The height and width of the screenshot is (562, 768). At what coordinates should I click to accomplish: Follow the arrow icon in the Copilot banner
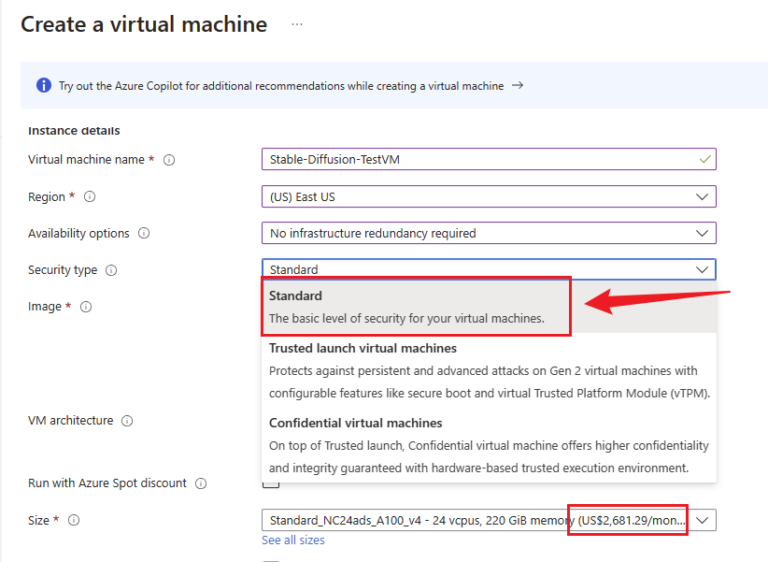coord(517,85)
